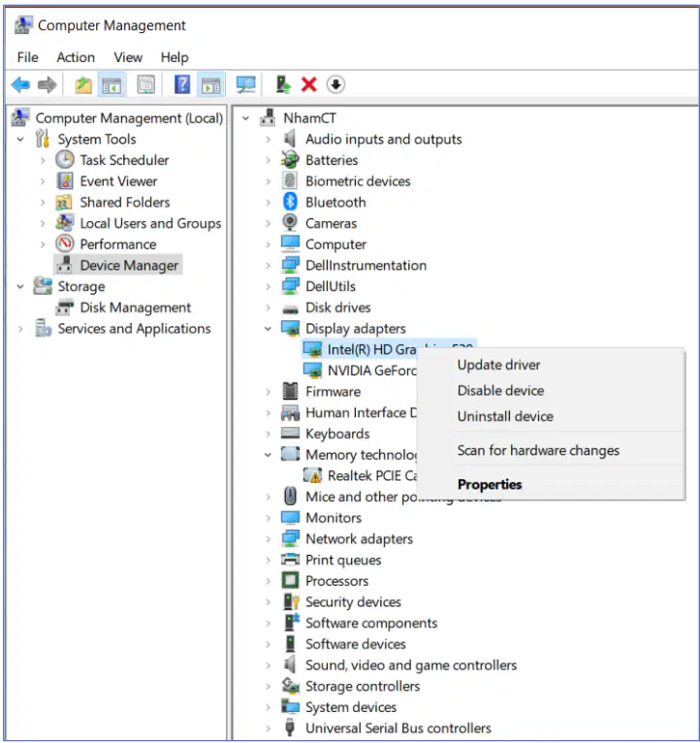The height and width of the screenshot is (743, 700).
Task: Expand the Monitors category
Action: point(268,517)
